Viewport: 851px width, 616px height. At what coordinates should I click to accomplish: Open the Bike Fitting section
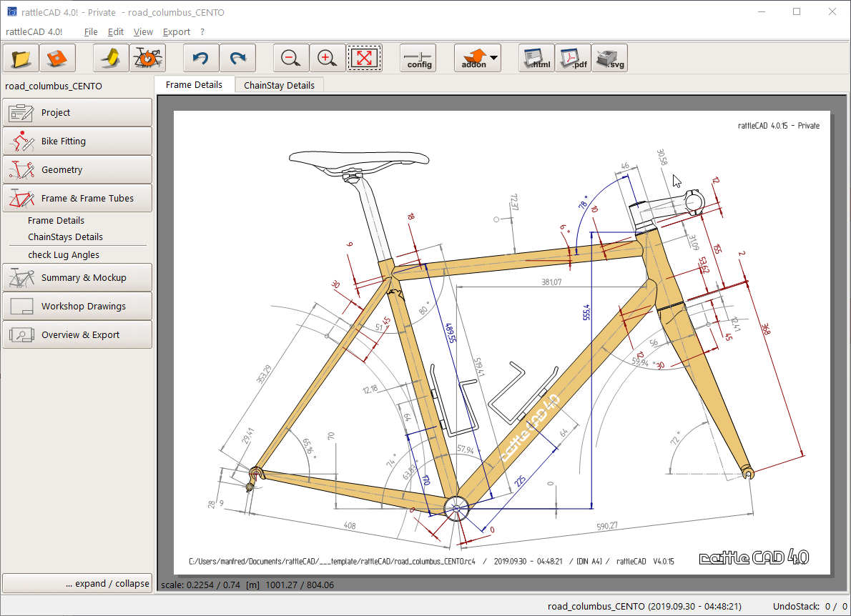[x=77, y=141]
